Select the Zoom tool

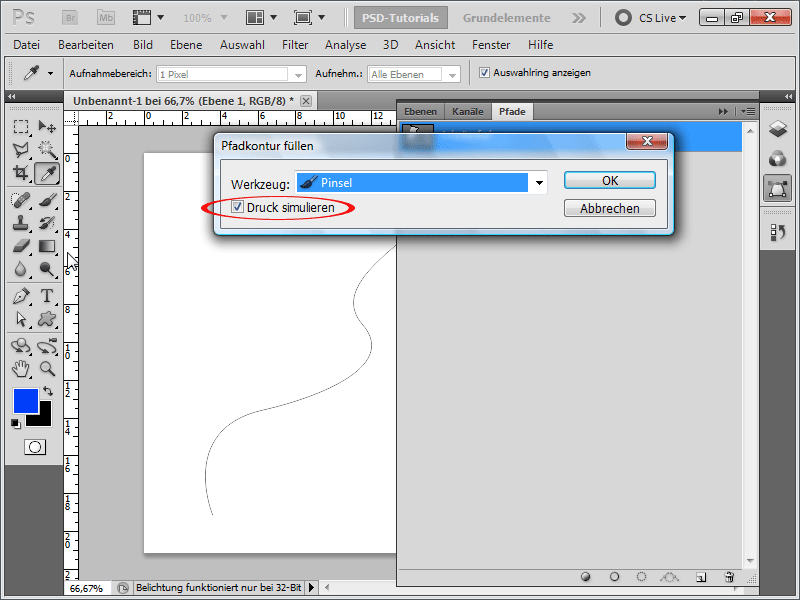point(47,369)
